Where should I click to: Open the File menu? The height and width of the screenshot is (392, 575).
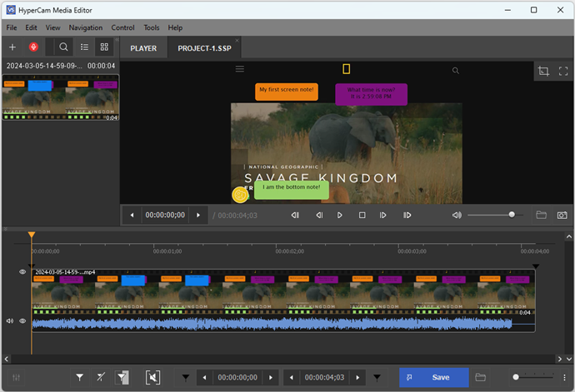[12, 27]
